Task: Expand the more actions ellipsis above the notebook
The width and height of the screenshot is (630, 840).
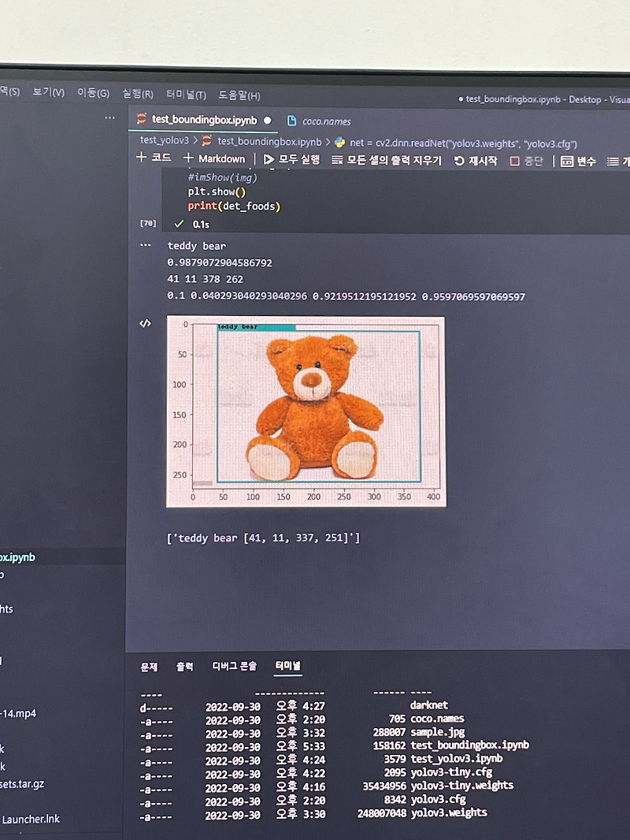Action: click(x=109, y=117)
